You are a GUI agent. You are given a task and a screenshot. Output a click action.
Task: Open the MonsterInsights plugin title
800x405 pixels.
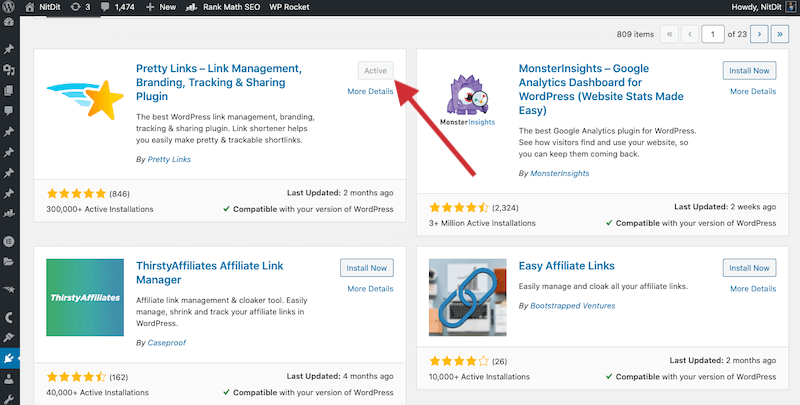[x=601, y=89]
